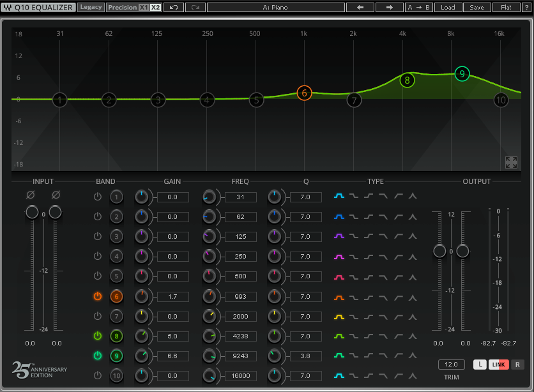This screenshot has width=534, height=392.
Task: Select band 6 number button
Action: (x=116, y=296)
